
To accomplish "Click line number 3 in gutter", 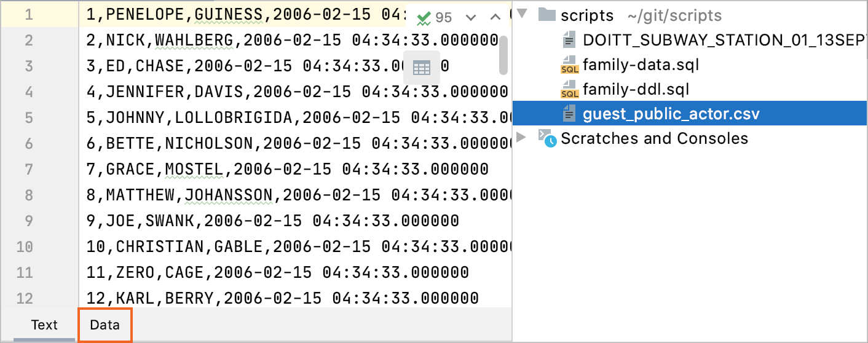I will point(28,66).
